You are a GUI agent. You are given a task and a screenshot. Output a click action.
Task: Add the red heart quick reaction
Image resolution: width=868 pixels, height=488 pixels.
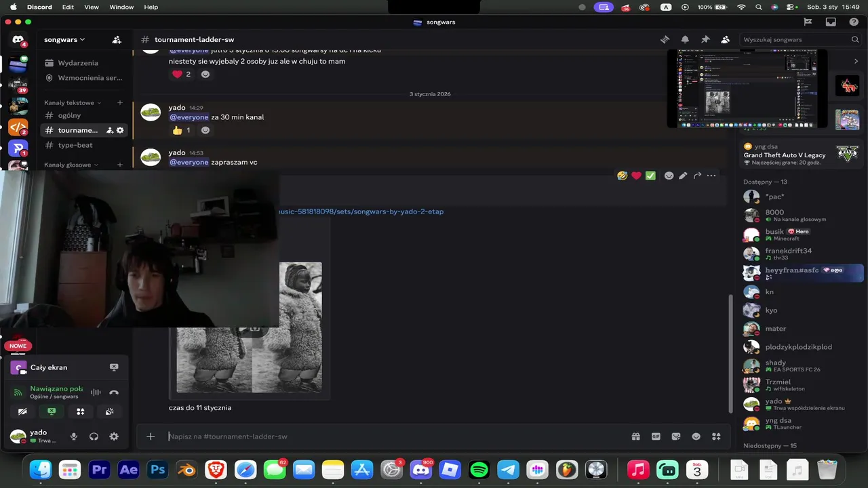(636, 176)
